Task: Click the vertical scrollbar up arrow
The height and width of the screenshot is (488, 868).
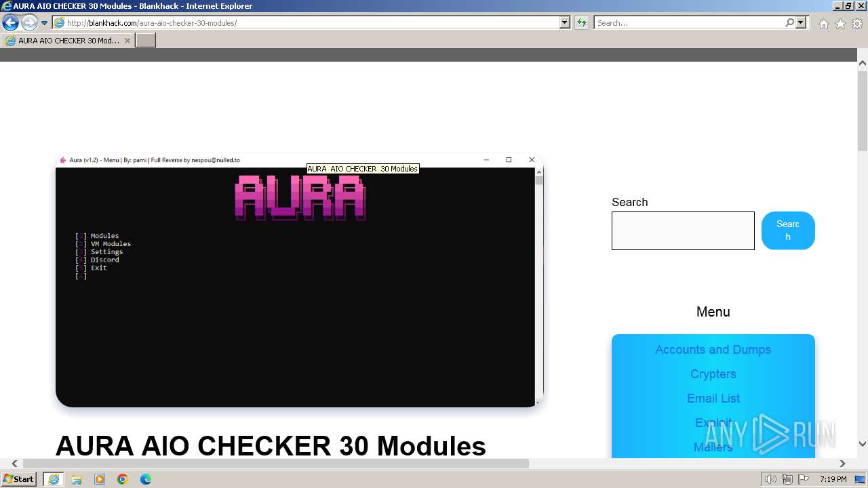Action: 863,63
